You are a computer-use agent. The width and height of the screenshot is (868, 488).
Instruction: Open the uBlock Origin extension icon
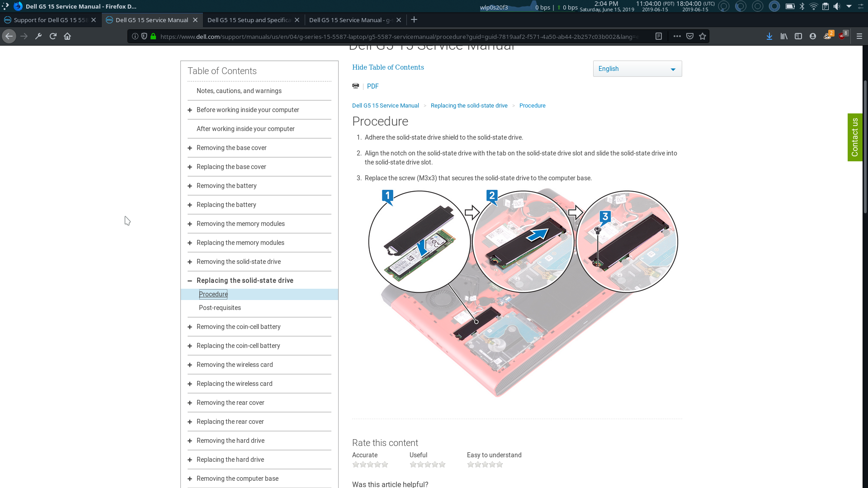(x=843, y=35)
